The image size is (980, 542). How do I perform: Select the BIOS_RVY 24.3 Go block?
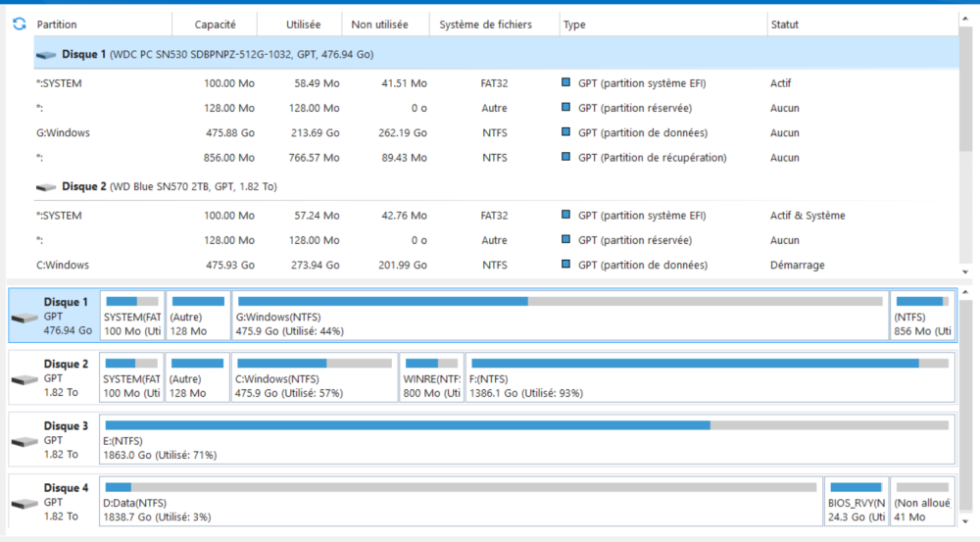click(x=857, y=502)
